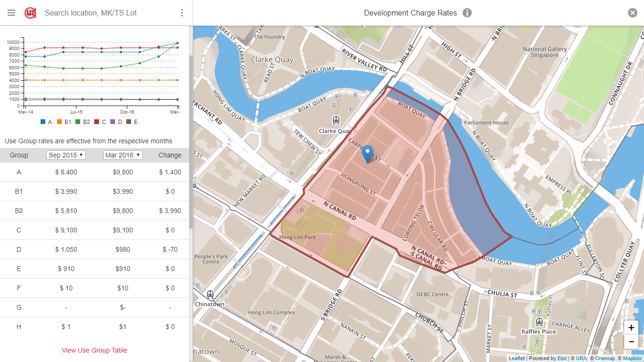Image resolution: width=644 pixels, height=362 pixels.
Task: Click the URA logo icon
Action: click(30, 13)
